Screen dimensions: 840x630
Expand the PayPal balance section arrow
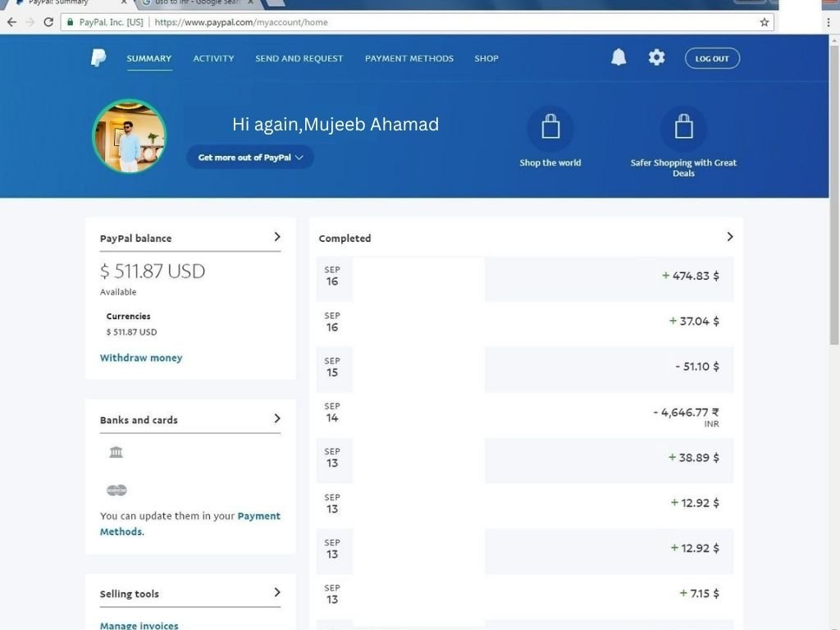[x=277, y=237]
